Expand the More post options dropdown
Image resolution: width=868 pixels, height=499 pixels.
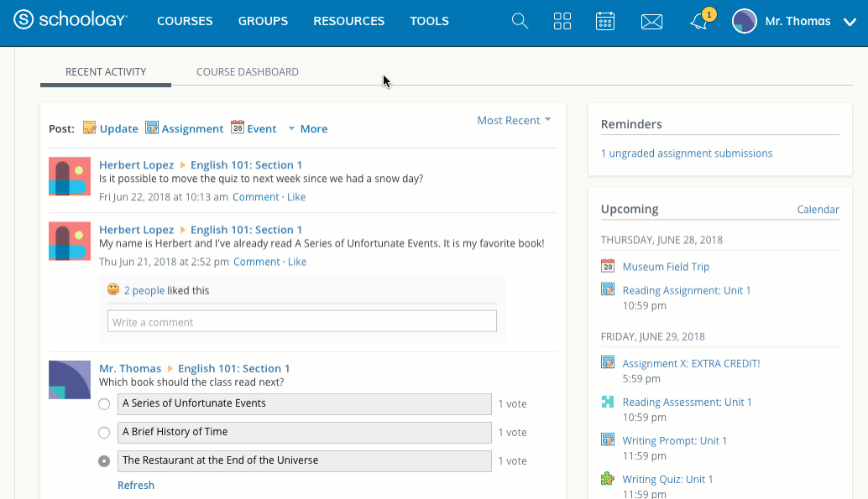(307, 129)
